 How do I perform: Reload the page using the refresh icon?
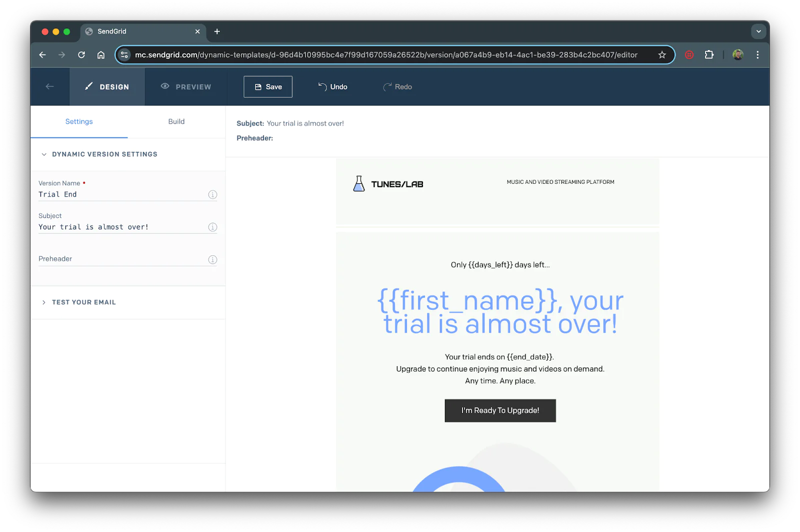[81, 55]
